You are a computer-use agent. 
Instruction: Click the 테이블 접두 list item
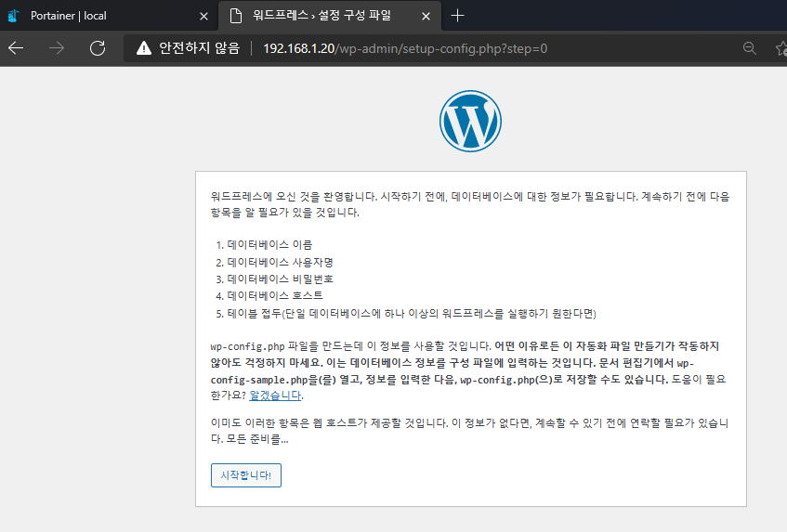click(412, 314)
